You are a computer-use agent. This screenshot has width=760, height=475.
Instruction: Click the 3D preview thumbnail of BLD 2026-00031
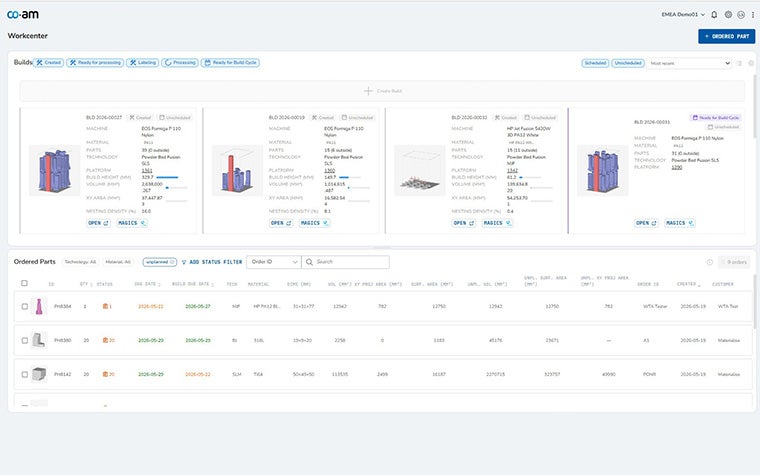(x=602, y=170)
